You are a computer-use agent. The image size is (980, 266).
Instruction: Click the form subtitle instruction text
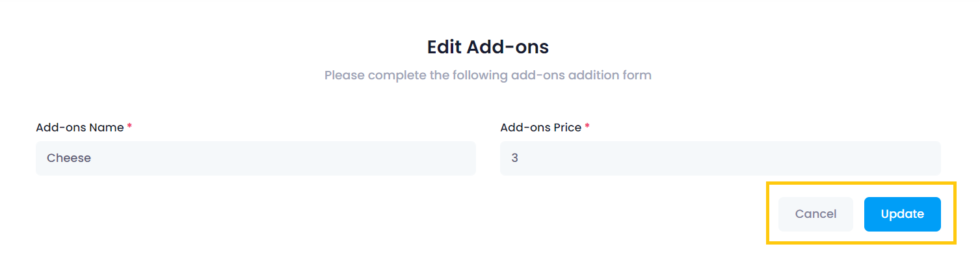488,75
